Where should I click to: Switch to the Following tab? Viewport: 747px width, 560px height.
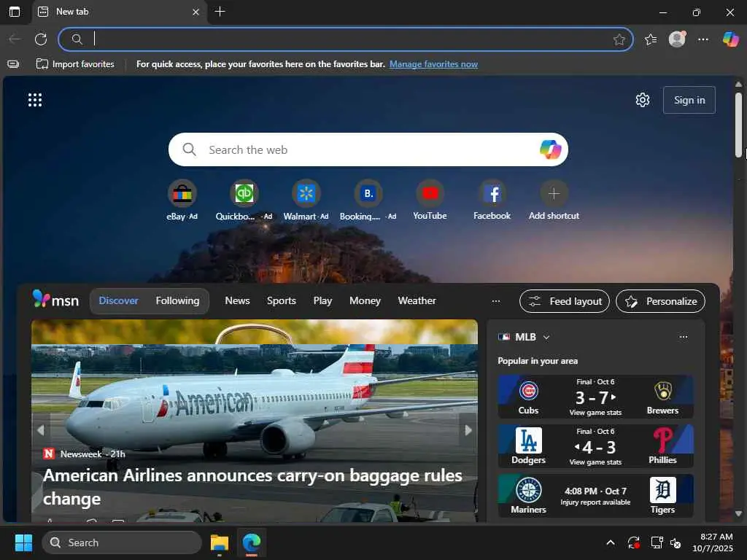pyautogui.click(x=177, y=300)
